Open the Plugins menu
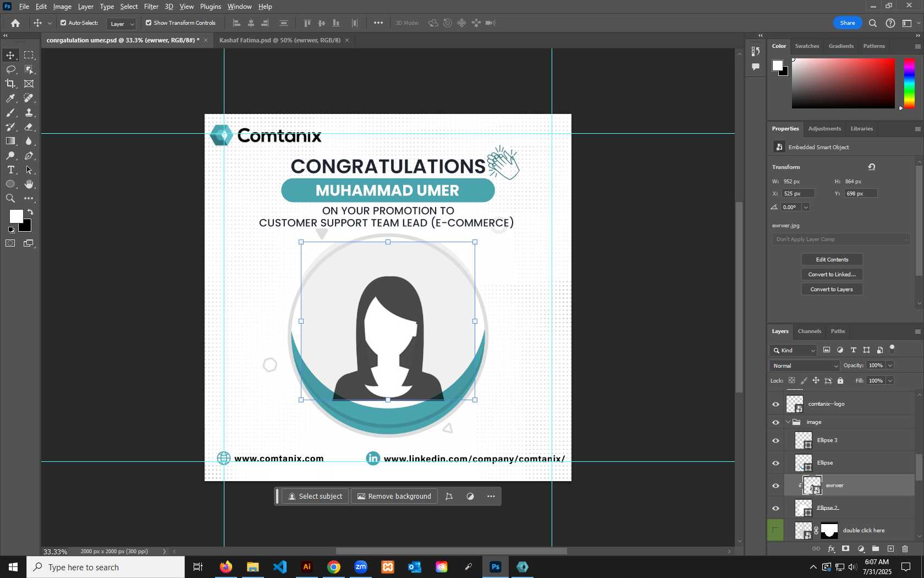924x578 pixels. coord(211,7)
